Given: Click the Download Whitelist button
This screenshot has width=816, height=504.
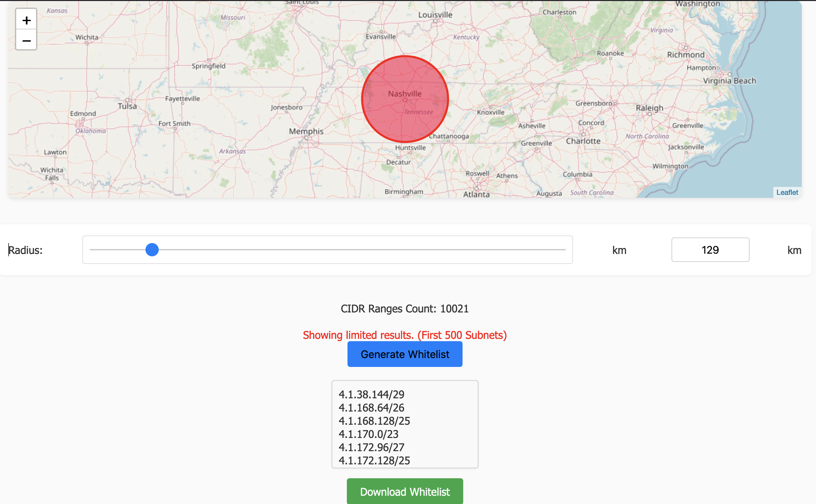Looking at the screenshot, I should pyautogui.click(x=404, y=491).
